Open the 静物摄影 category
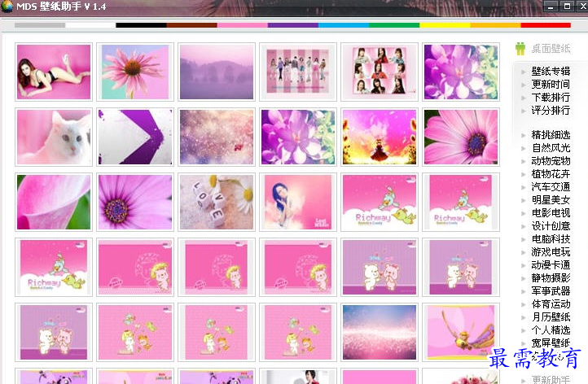This screenshot has height=384, width=588. (551, 278)
